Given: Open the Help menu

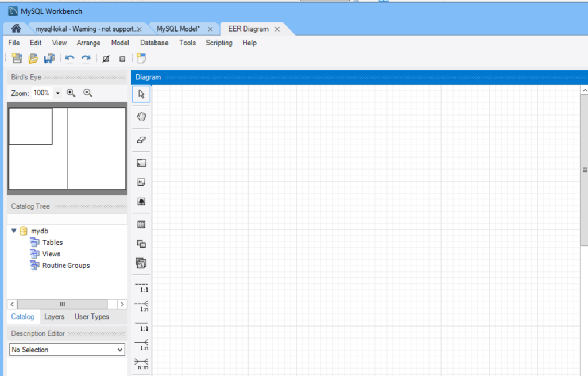Looking at the screenshot, I should click(x=249, y=43).
